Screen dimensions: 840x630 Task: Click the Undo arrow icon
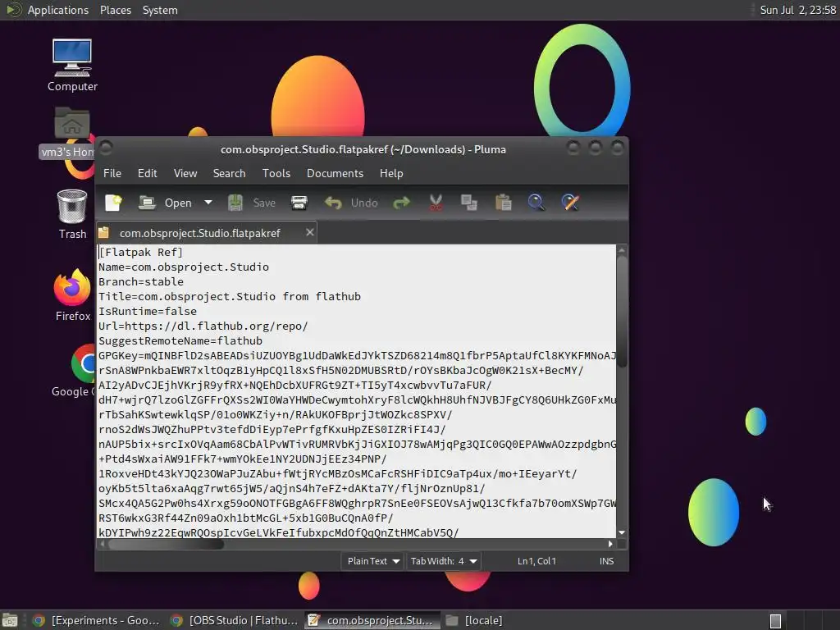(333, 203)
